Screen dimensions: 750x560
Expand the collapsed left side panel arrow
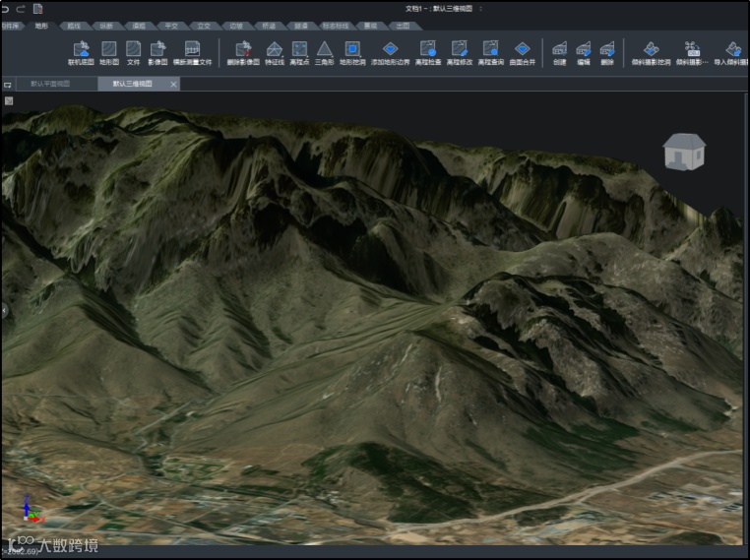click(x=4, y=310)
